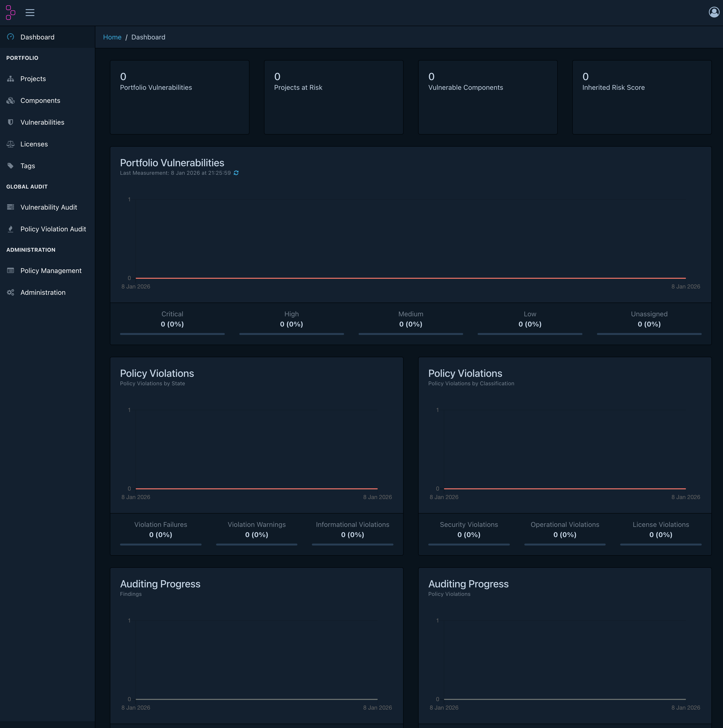Click the Policy Violation Audit gavel icon

click(11, 229)
